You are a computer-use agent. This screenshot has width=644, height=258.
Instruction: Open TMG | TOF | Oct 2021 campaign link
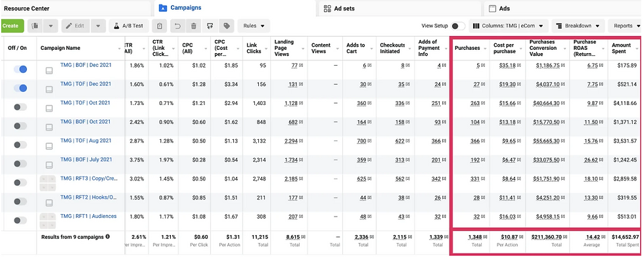85,103
